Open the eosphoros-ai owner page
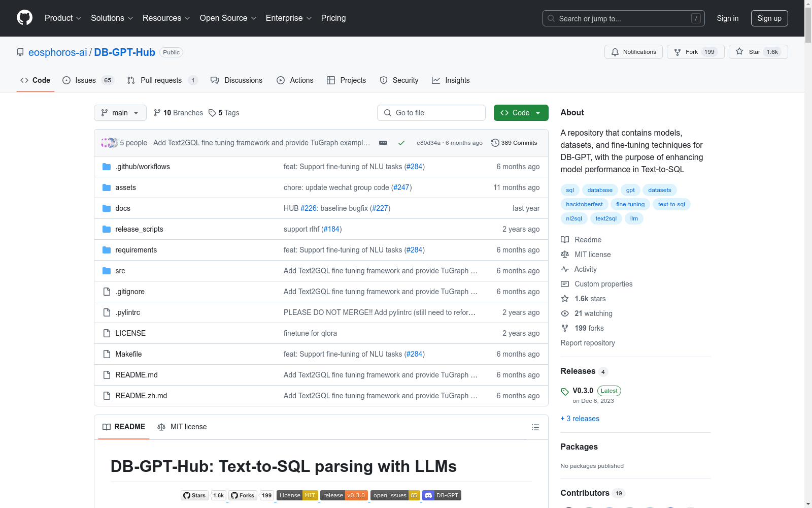The image size is (812, 508). [x=58, y=52]
